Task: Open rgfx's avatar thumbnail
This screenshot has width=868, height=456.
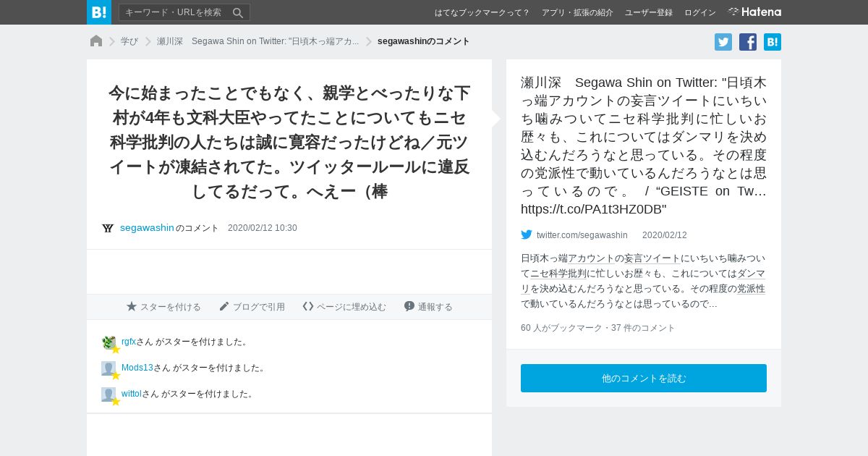Action: (109, 342)
